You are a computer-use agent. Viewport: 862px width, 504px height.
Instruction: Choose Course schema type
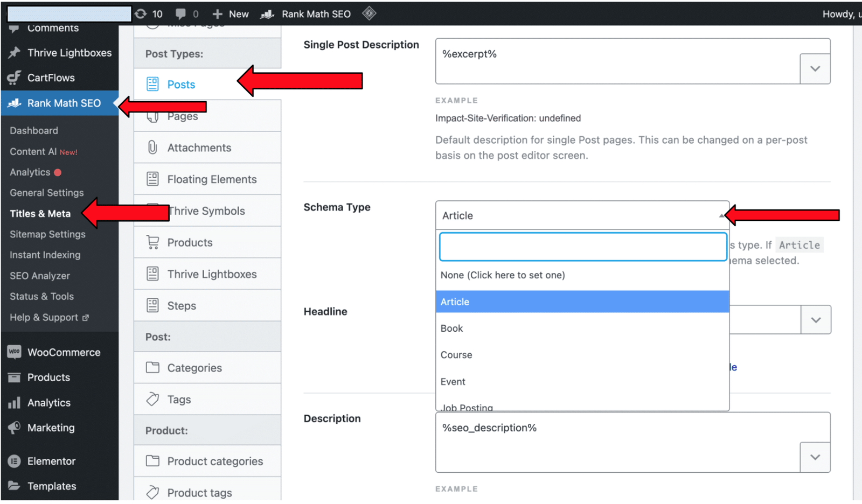click(x=582, y=355)
